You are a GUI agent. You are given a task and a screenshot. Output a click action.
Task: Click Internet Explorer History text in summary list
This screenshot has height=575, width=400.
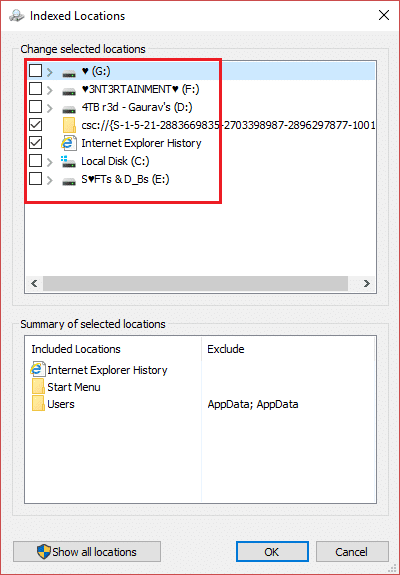(x=107, y=370)
